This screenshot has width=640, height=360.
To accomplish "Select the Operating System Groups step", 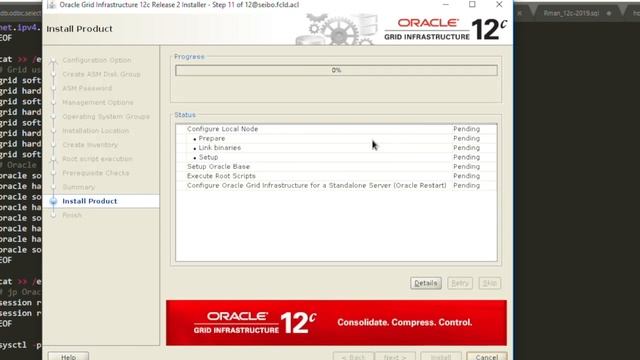I will pos(106,116).
